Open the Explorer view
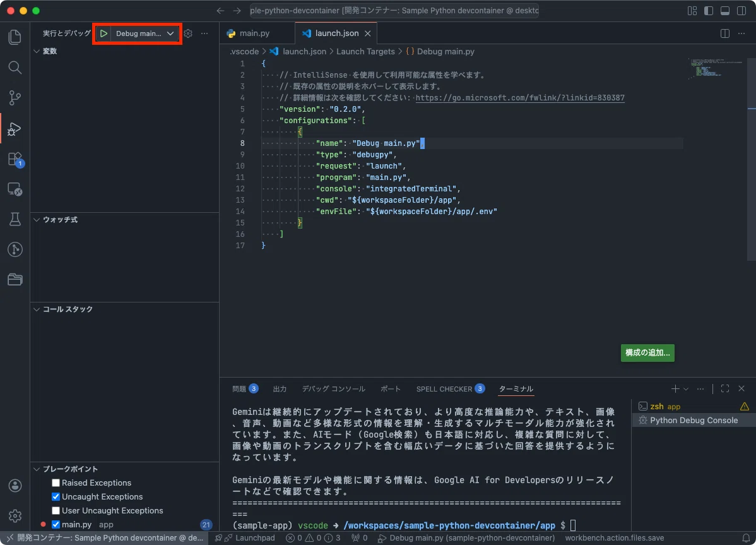This screenshot has height=545, width=756. (15, 37)
